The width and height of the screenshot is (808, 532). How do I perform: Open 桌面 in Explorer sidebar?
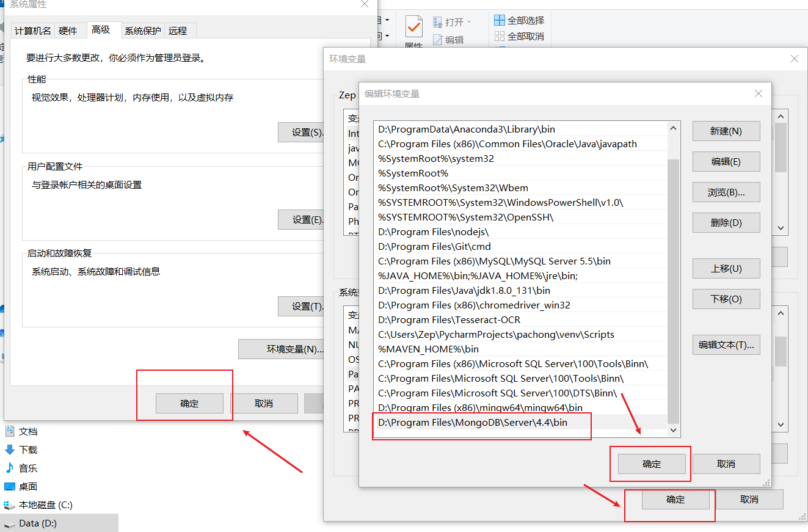(x=21, y=486)
